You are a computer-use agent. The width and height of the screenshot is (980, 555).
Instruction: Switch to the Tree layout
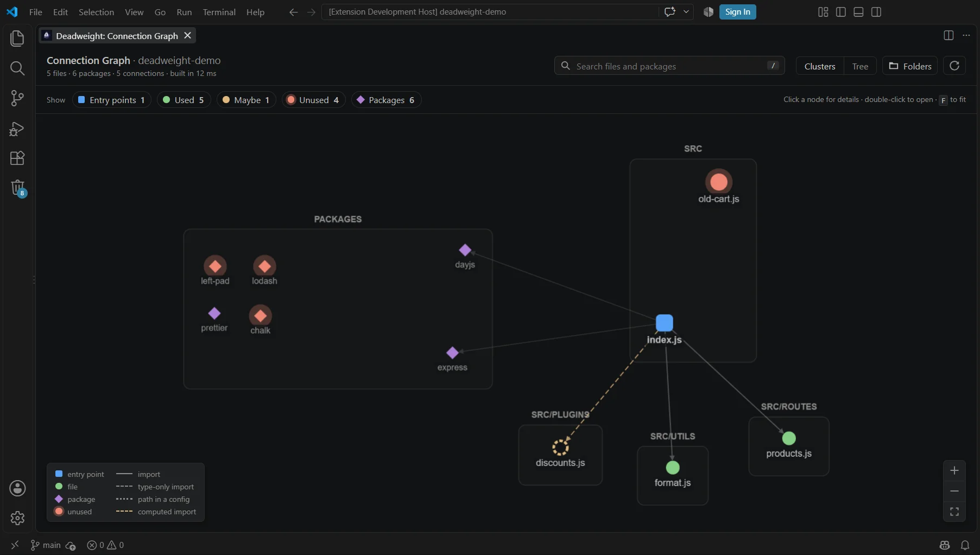(x=860, y=66)
